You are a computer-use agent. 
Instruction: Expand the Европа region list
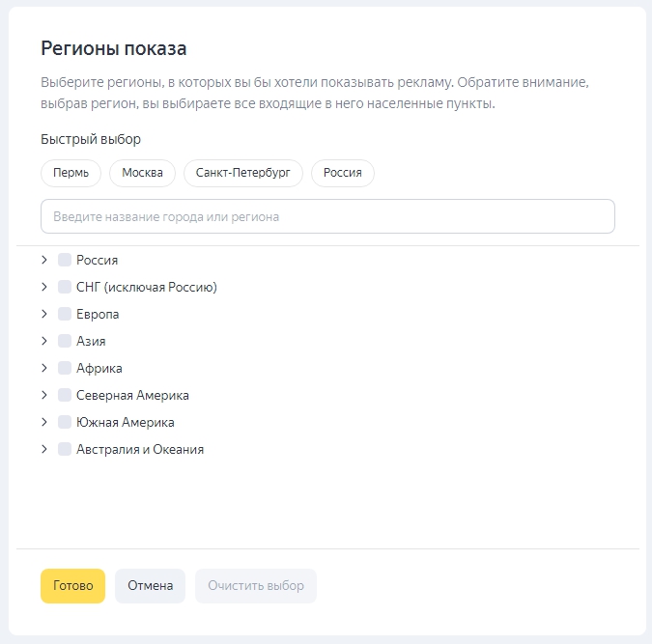[44, 314]
